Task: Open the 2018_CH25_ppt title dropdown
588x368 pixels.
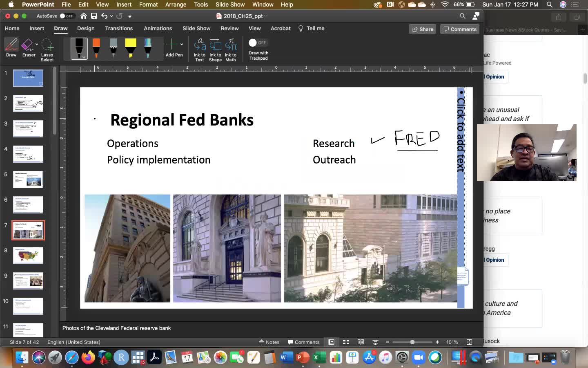Action: [266, 16]
